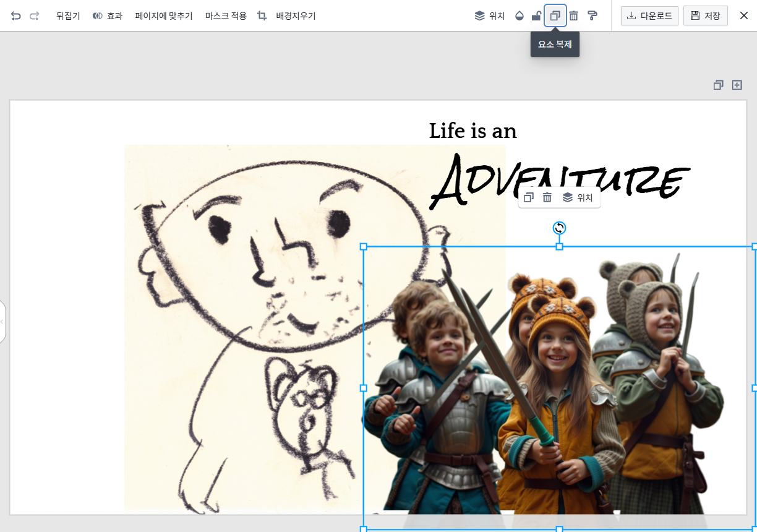
Task: Click the crop tool icon
Action: point(262,15)
